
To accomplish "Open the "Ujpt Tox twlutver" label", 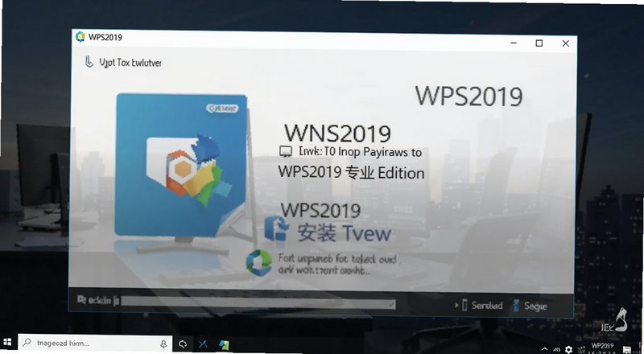I will pos(130,63).
